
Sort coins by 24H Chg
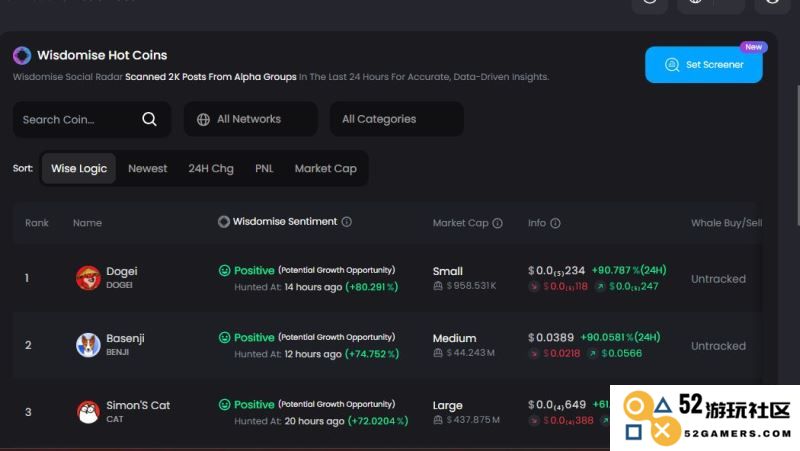211,168
